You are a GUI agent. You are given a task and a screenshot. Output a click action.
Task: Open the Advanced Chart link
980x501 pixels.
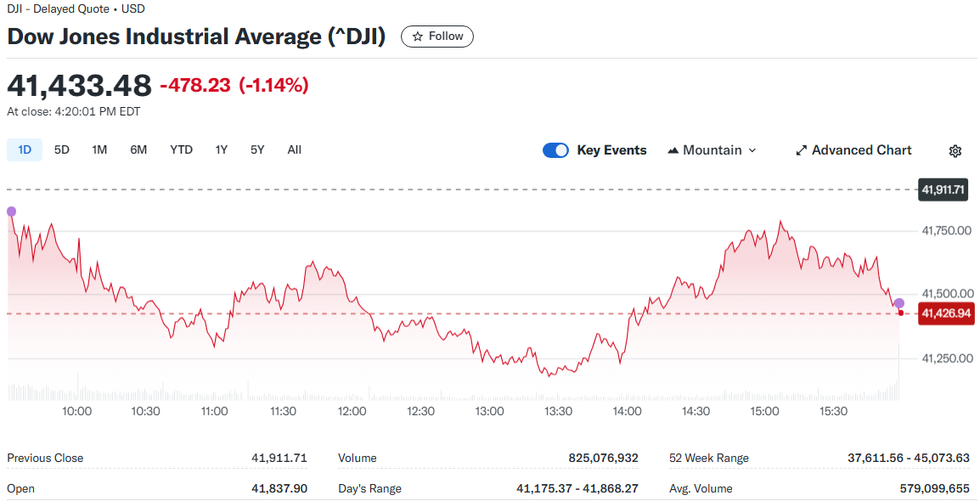point(853,150)
